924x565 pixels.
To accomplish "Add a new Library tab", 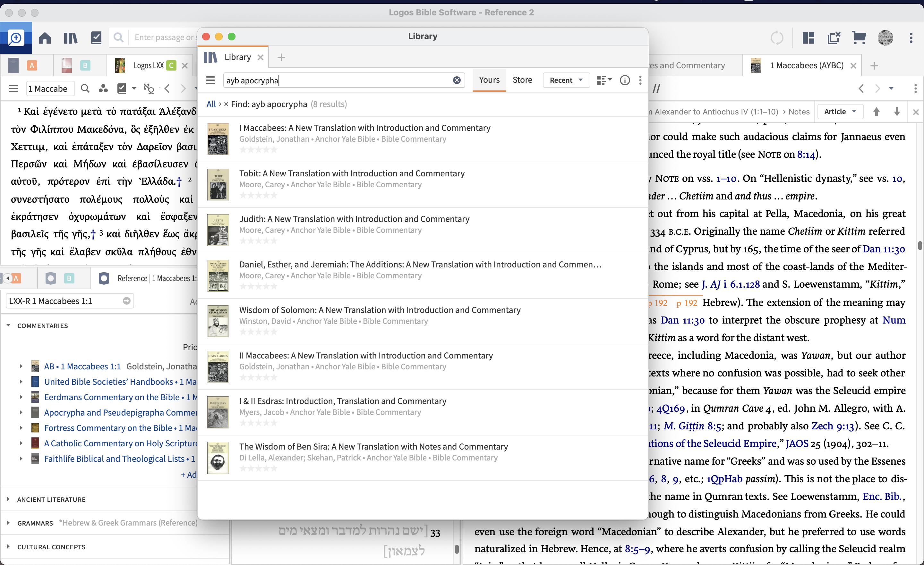I will (281, 57).
